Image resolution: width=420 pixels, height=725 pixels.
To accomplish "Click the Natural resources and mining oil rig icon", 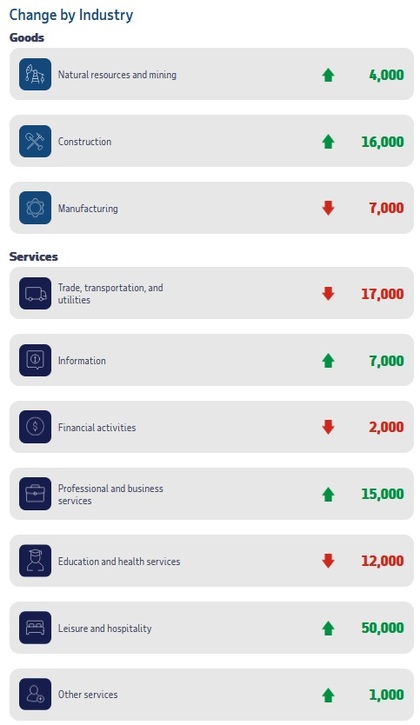I will [x=35, y=74].
